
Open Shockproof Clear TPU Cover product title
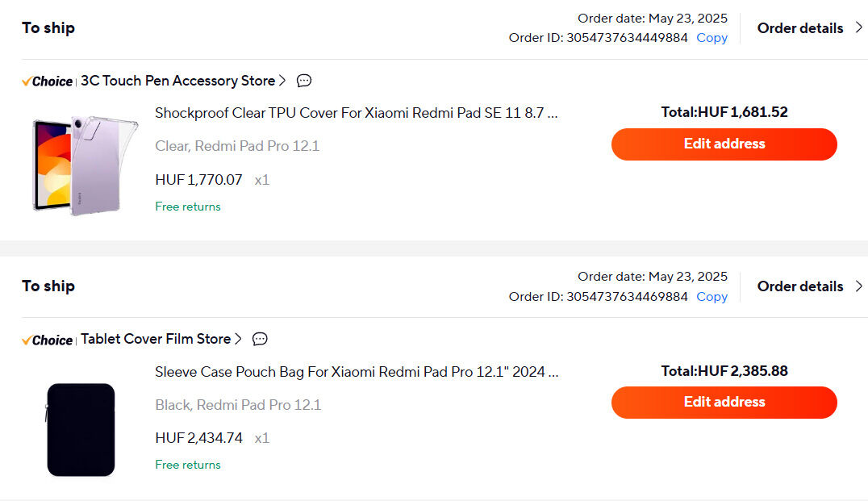coord(356,113)
